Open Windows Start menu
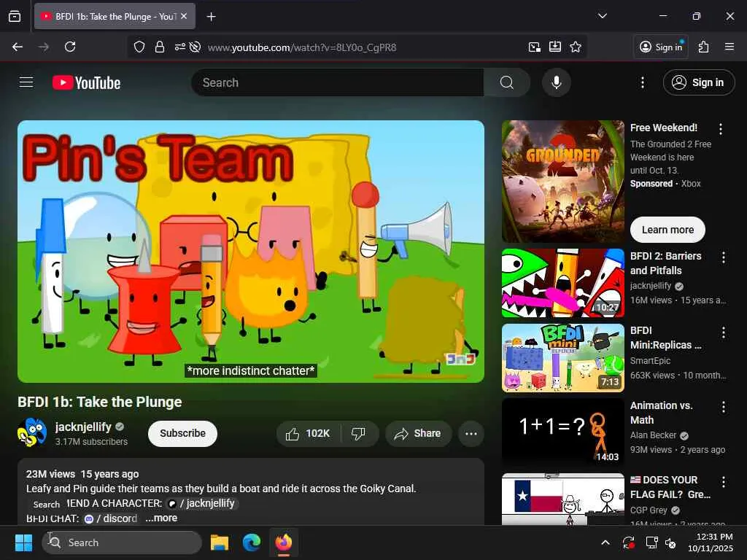Viewport: 747px width, 560px height. click(x=23, y=542)
